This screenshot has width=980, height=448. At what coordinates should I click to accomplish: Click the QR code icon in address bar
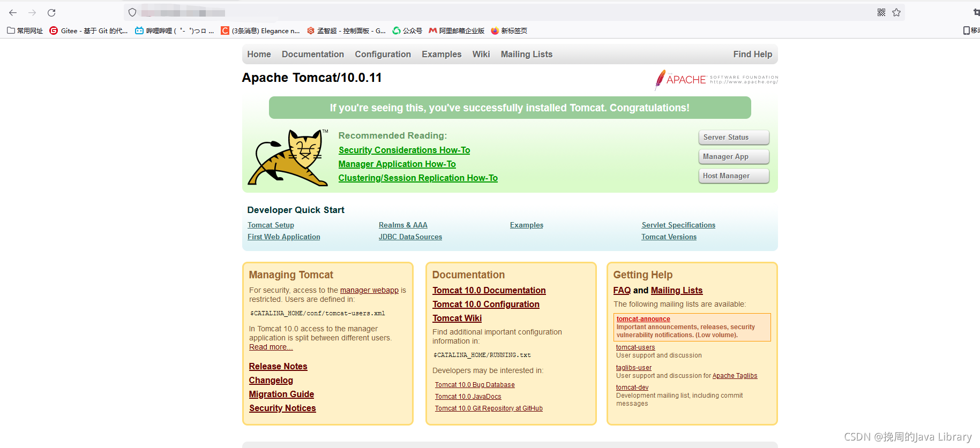(881, 12)
